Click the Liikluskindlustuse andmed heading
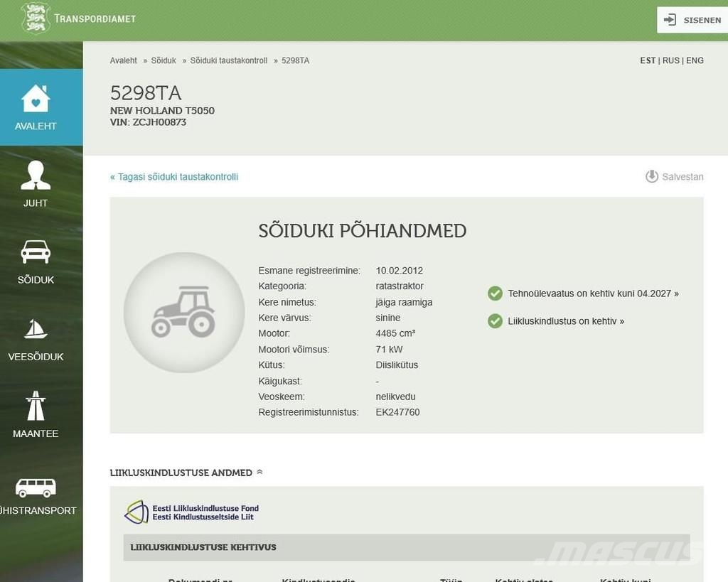Image resolution: width=728 pixels, height=582 pixels. click(181, 473)
